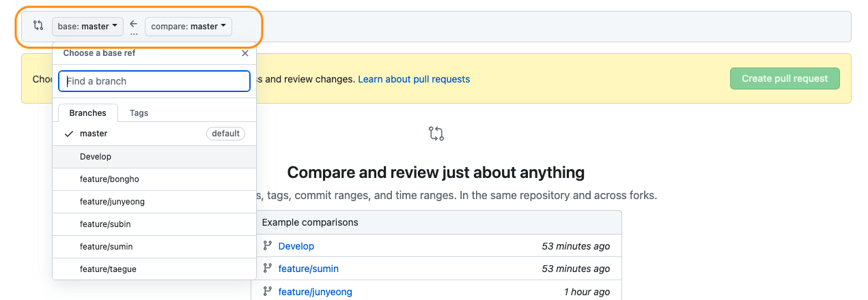868x300 pixels.
Task: Click the Create pull request button
Action: point(785,78)
